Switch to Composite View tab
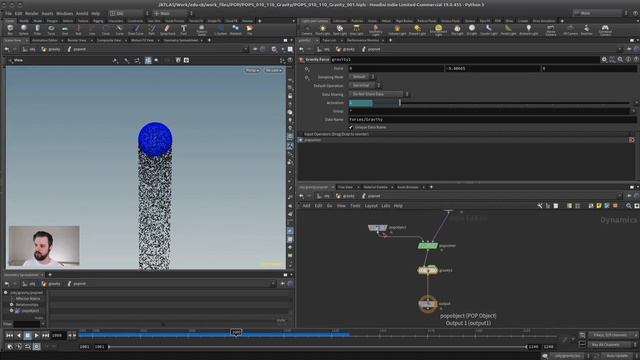Viewport: 640px width, 360px height. 109,40
